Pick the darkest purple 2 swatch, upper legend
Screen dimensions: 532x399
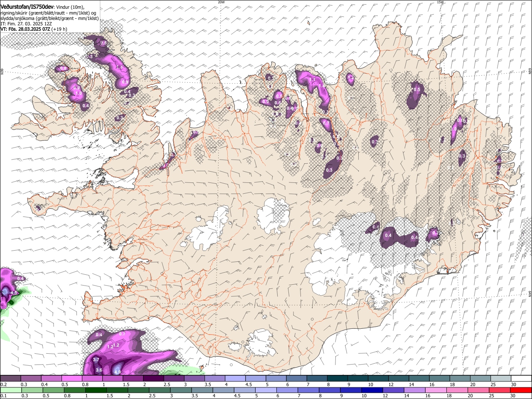tap(153, 379)
